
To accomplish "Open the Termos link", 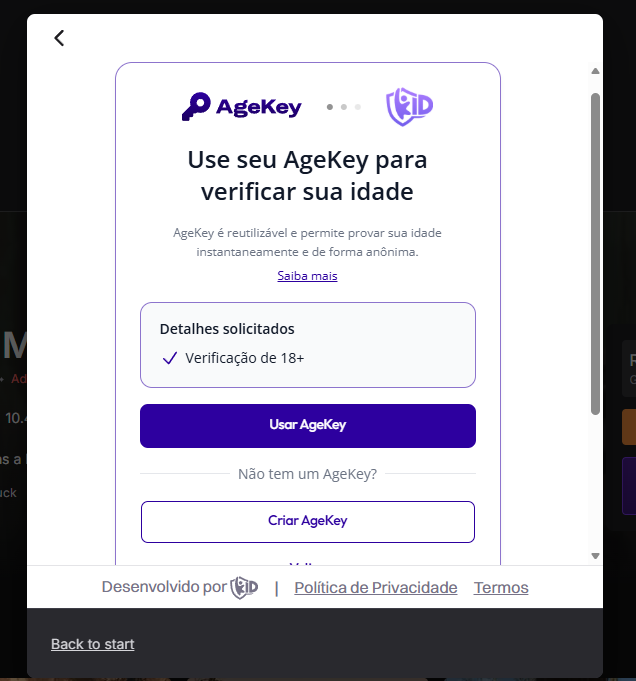I will point(501,588).
